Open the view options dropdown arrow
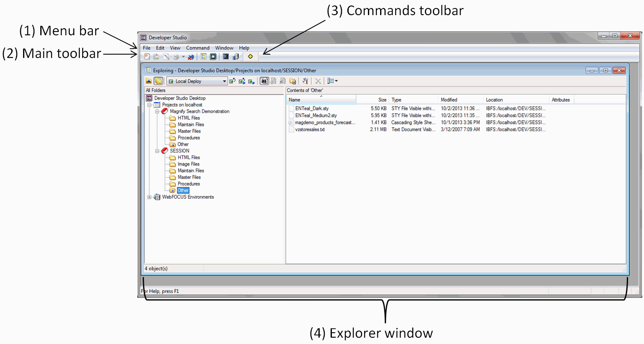Viewport: 644px width, 344px height. (336, 81)
